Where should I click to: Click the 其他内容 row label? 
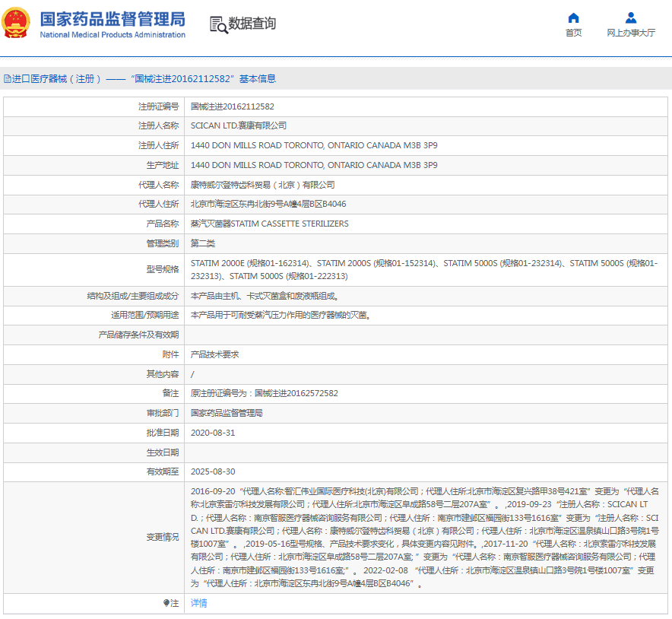pos(163,374)
